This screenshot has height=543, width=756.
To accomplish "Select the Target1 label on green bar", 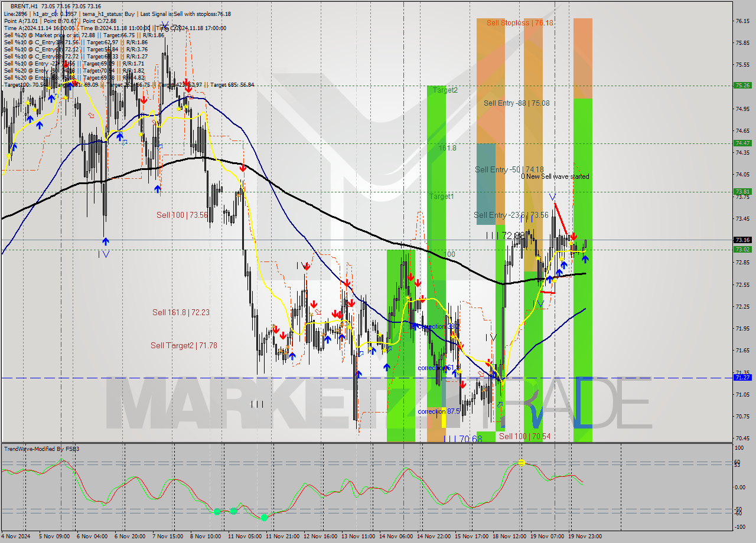I will [441, 196].
